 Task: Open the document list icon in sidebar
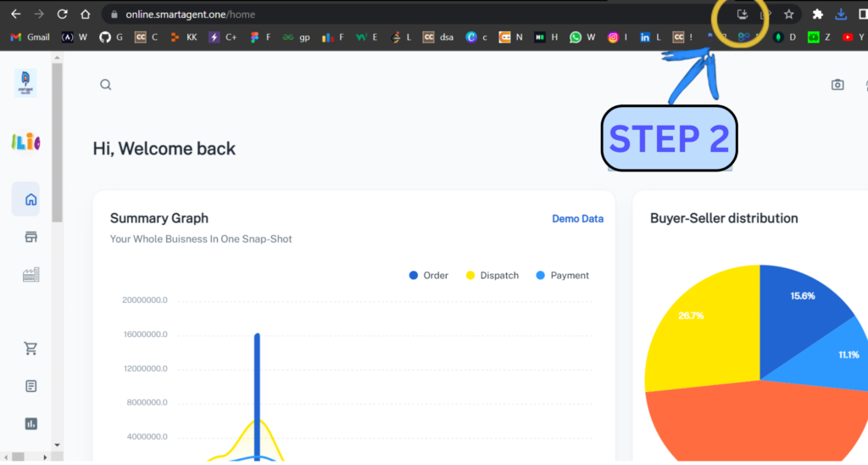click(31, 386)
